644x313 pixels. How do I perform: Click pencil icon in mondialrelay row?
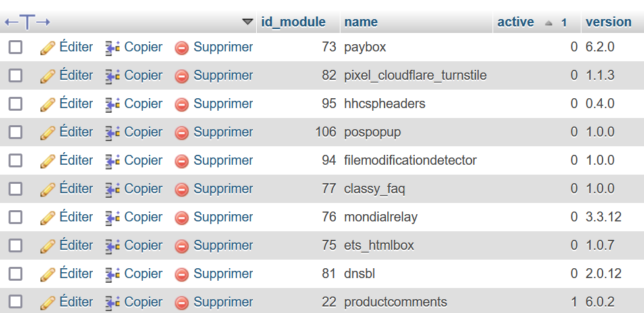[47, 217]
